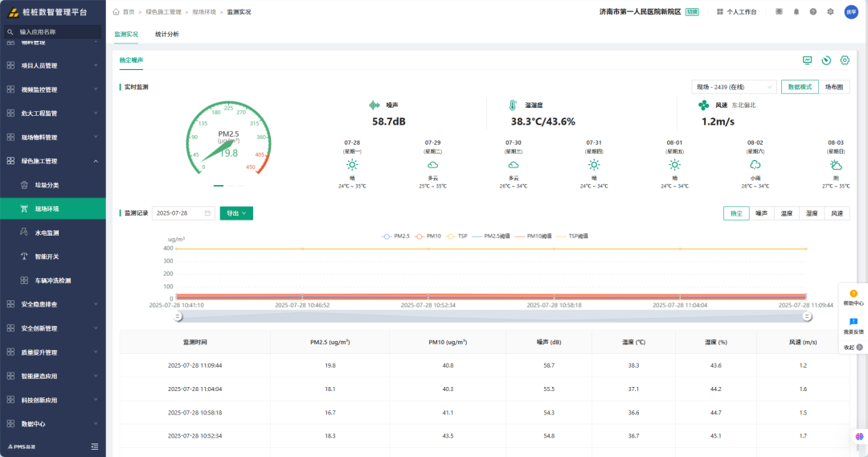Collapse the sidebar using bottom menu icon
The image size is (868, 457).
pos(95,447)
